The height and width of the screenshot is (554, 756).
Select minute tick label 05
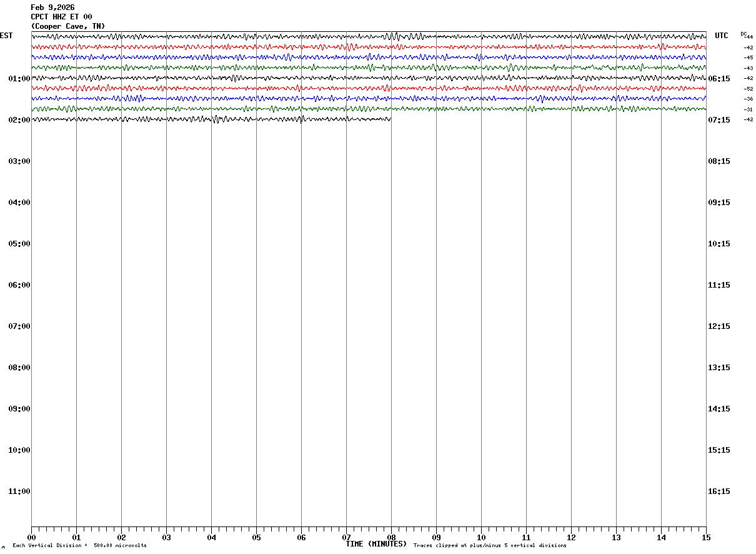click(256, 537)
